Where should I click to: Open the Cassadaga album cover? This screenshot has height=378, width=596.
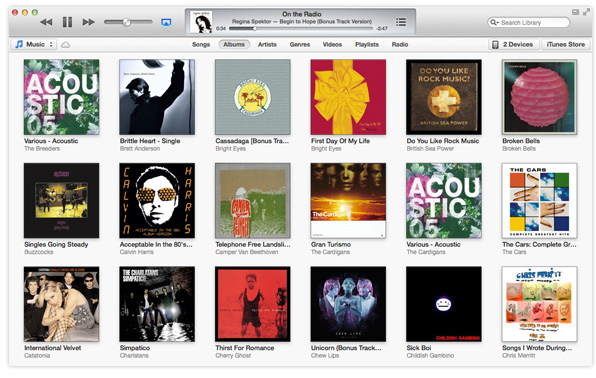(253, 97)
